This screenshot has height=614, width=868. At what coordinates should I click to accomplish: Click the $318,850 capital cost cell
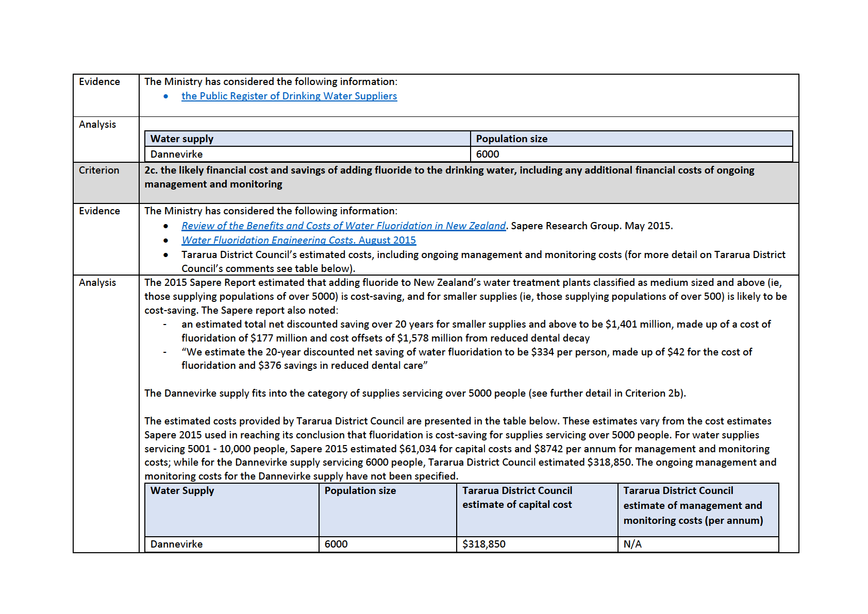coord(483,544)
